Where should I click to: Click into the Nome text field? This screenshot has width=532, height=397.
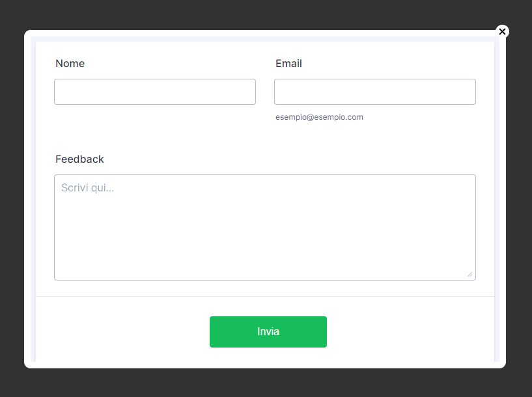point(155,92)
